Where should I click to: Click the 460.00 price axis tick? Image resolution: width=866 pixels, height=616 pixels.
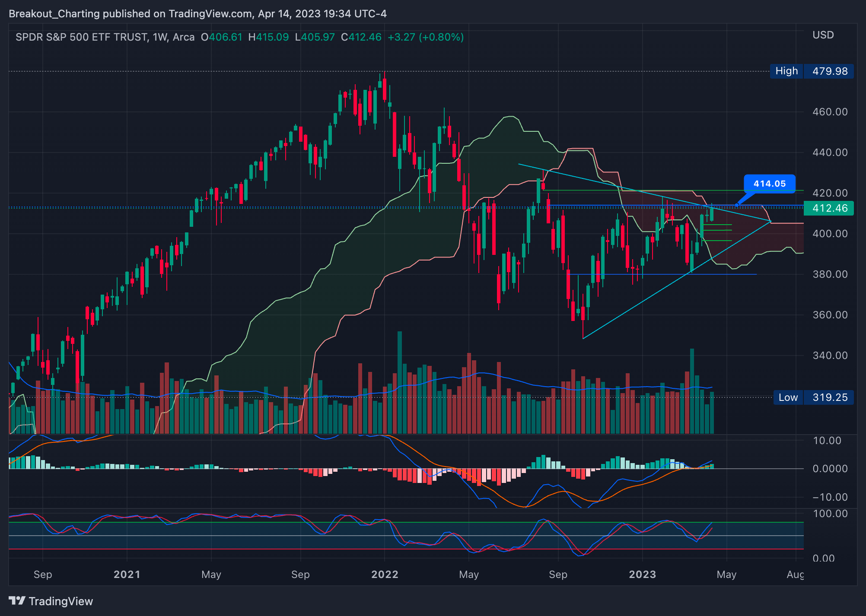click(830, 112)
